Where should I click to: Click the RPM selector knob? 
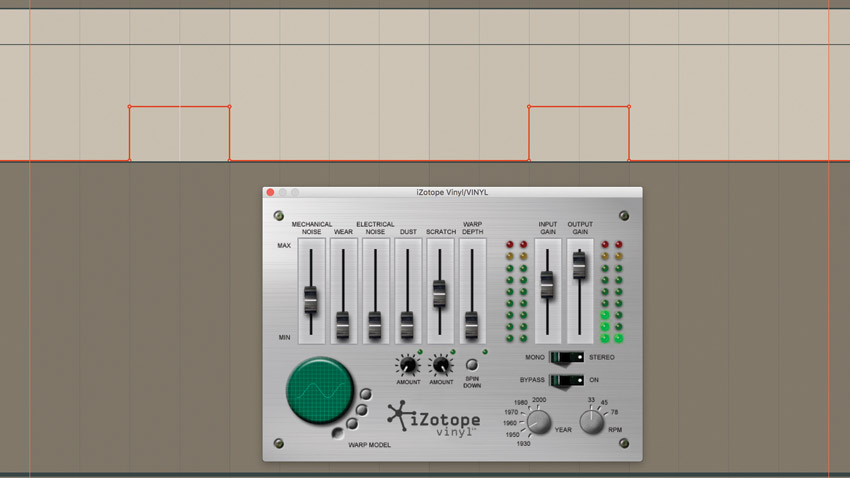[x=591, y=422]
